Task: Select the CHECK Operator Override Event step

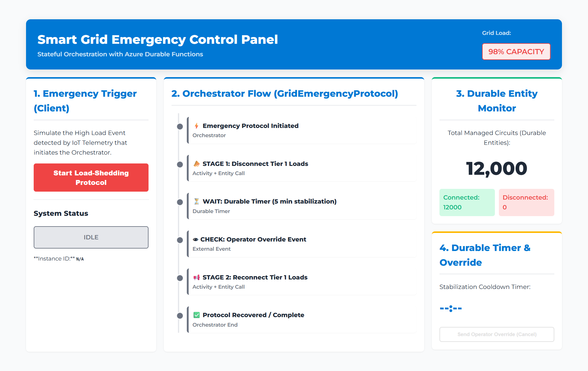Action: coord(302,244)
